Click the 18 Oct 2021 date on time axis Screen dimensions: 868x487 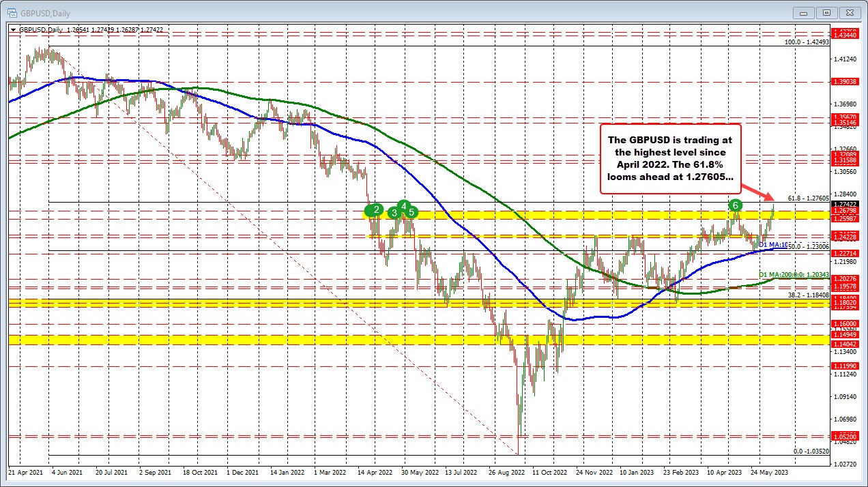(201, 471)
